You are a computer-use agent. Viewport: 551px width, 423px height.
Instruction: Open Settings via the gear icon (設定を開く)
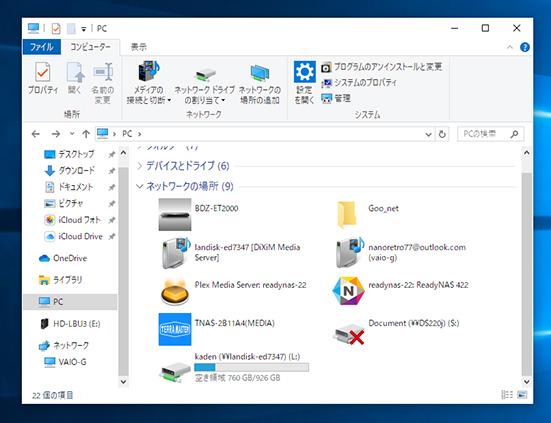[x=304, y=83]
